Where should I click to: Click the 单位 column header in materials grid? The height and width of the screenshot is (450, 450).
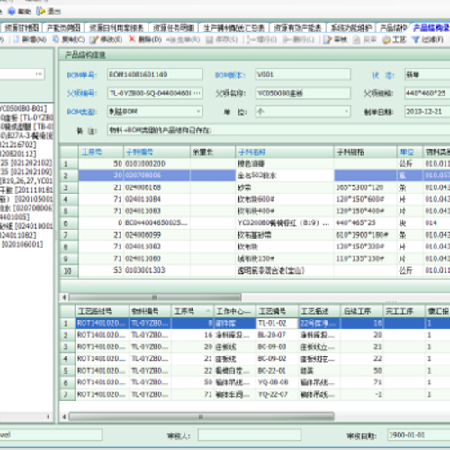[410, 152]
